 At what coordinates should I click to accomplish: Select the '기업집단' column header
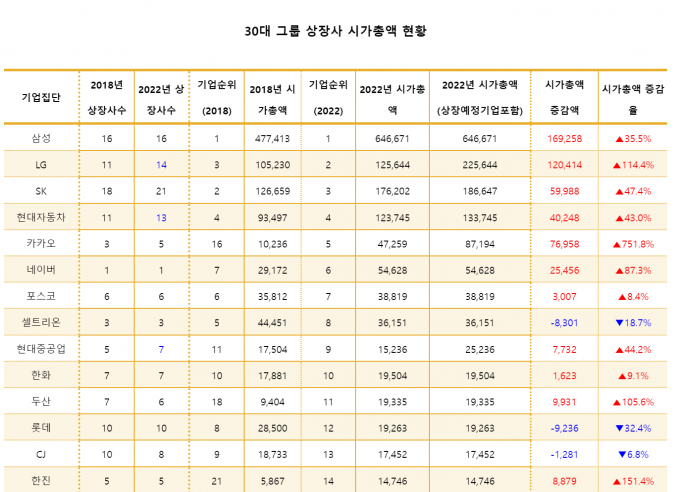41,97
